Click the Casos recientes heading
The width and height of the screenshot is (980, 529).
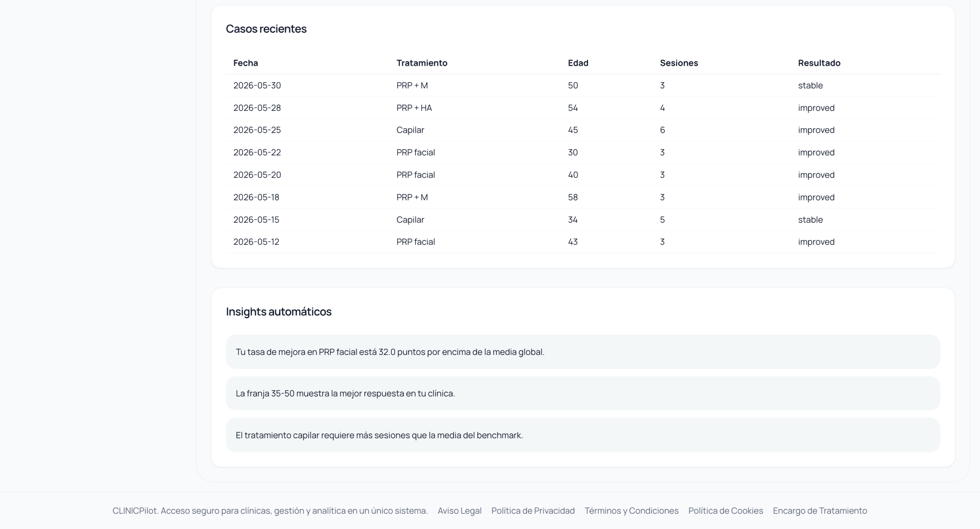[x=266, y=29]
